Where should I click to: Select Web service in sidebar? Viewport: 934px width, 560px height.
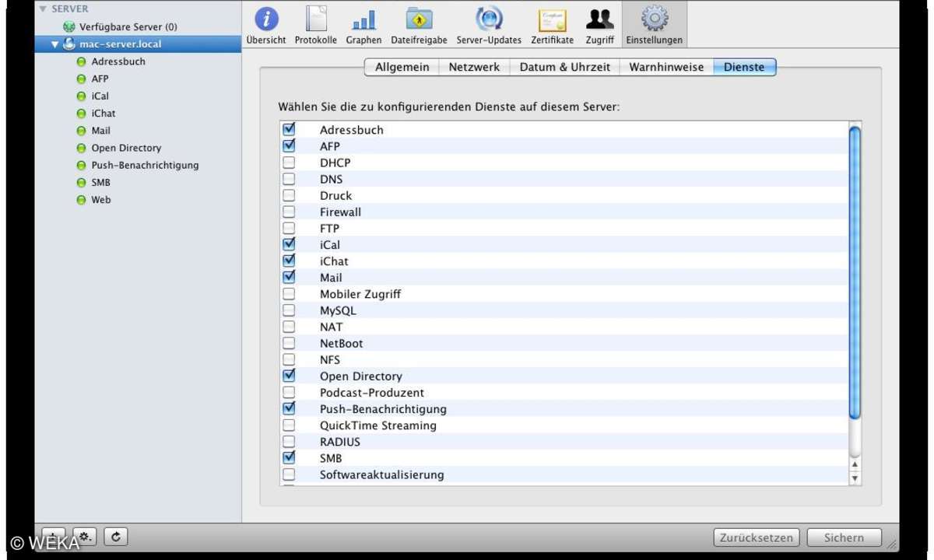(x=101, y=200)
